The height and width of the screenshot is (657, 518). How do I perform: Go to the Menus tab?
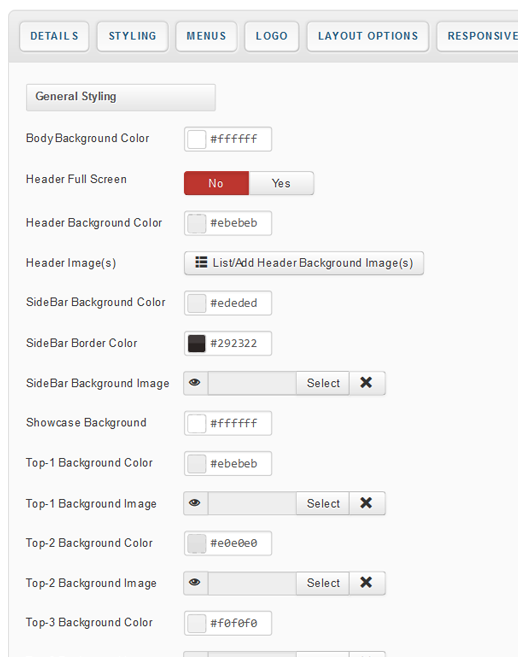click(x=206, y=36)
